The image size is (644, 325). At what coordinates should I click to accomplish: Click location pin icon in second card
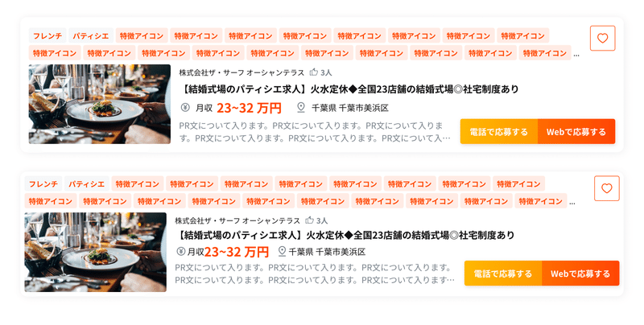tap(282, 251)
